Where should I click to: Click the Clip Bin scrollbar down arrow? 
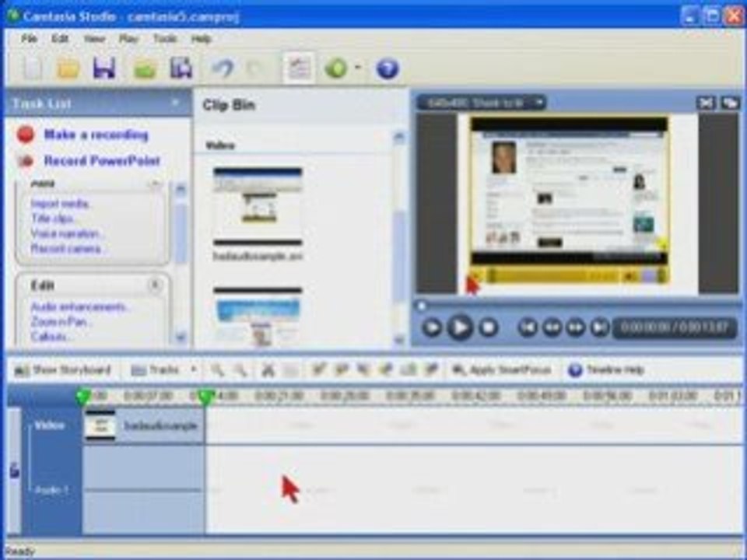tap(399, 340)
